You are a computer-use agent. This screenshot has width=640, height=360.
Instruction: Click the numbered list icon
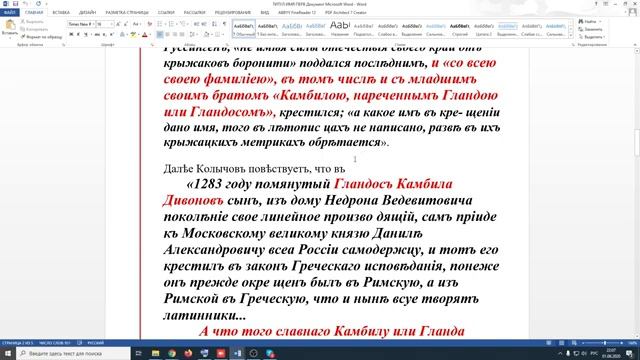point(171,24)
